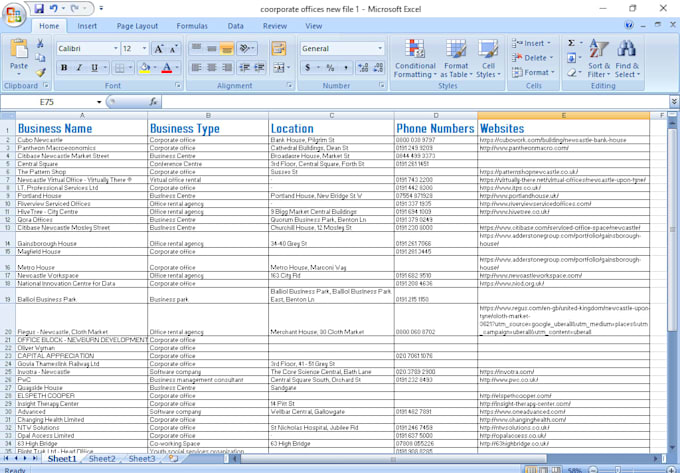Click the Delete cells button
Screen dimensions: 680x473
tap(533, 58)
